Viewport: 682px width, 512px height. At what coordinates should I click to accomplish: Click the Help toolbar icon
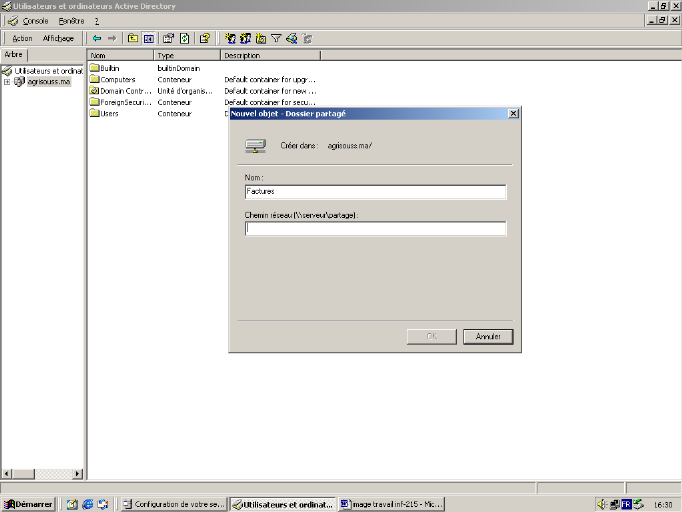[x=205, y=38]
